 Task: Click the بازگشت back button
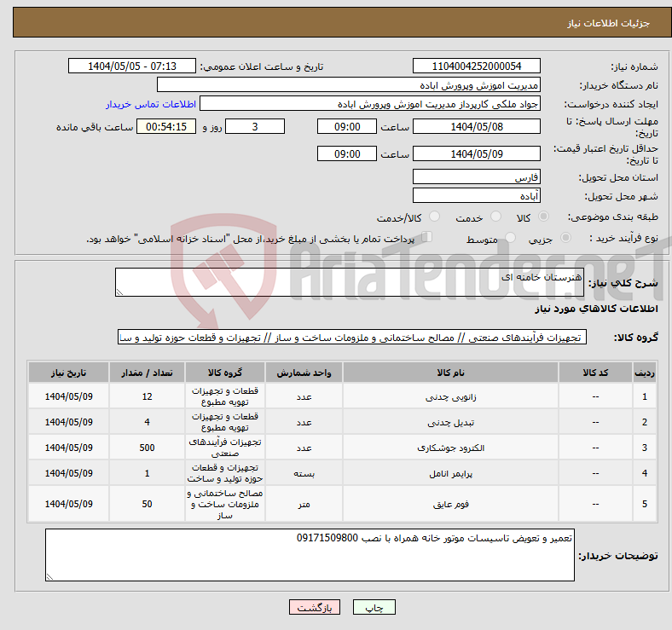315,607
